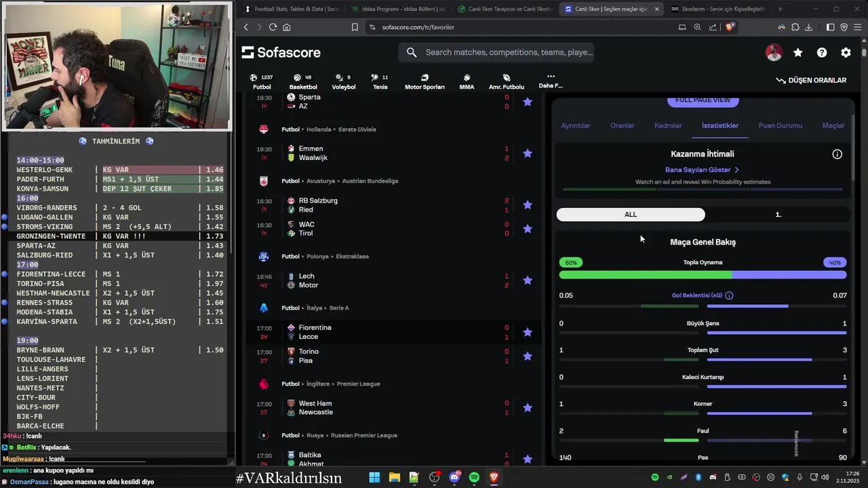Switch to the Ayrıntılar tab
The image size is (868, 488).
tap(576, 125)
